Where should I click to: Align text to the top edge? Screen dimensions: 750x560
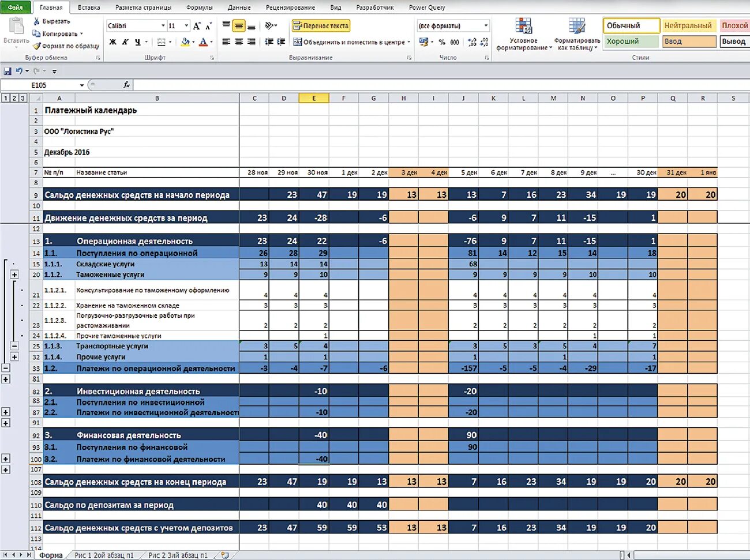point(226,26)
